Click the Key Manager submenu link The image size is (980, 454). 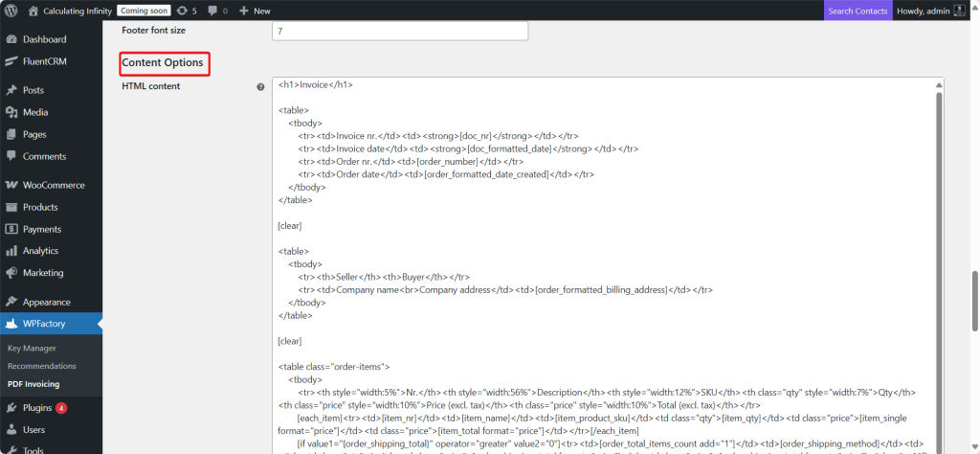click(x=32, y=348)
